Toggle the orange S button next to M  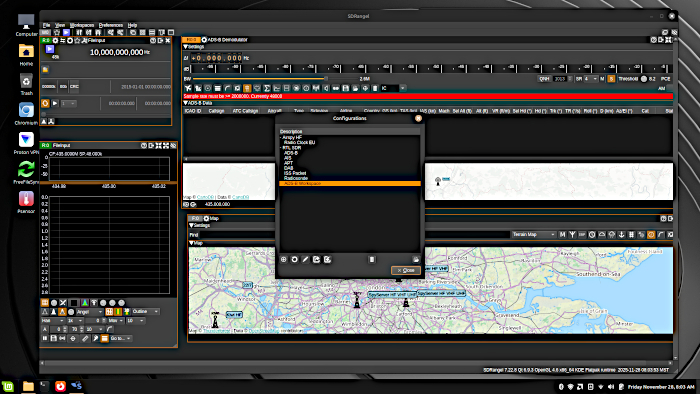tap(611, 79)
